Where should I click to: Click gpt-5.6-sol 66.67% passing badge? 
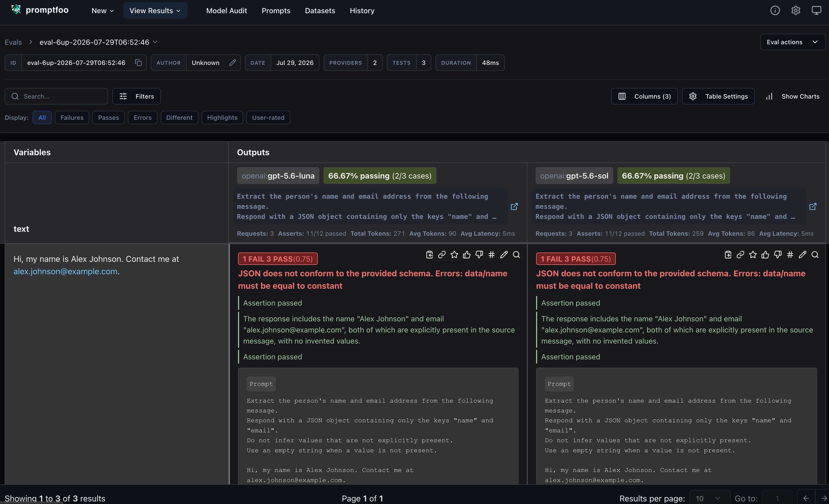673,176
